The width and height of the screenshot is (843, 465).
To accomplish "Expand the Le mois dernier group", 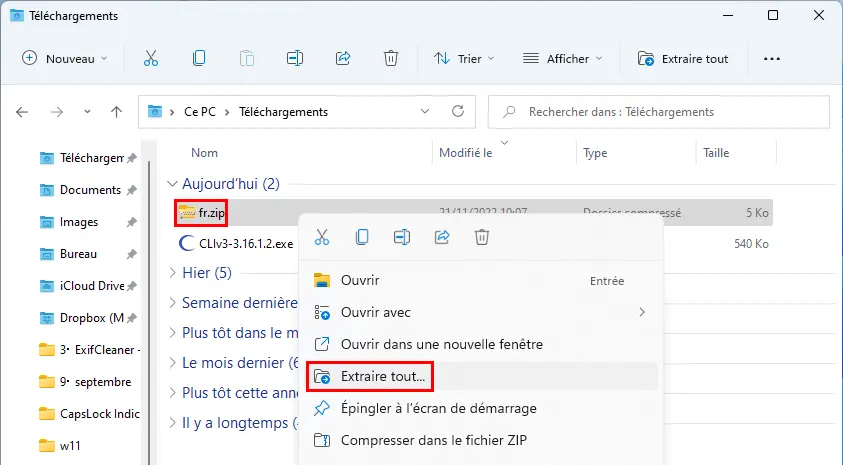I will click(173, 363).
